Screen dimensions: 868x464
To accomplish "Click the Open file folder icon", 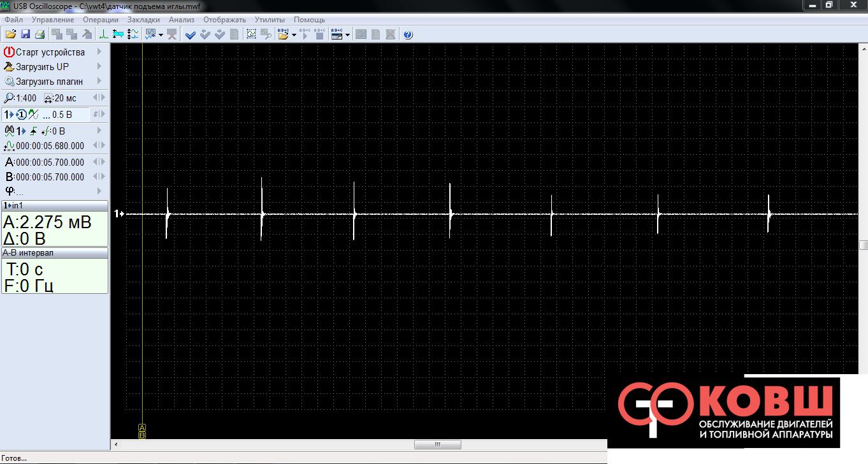I will click(x=11, y=34).
